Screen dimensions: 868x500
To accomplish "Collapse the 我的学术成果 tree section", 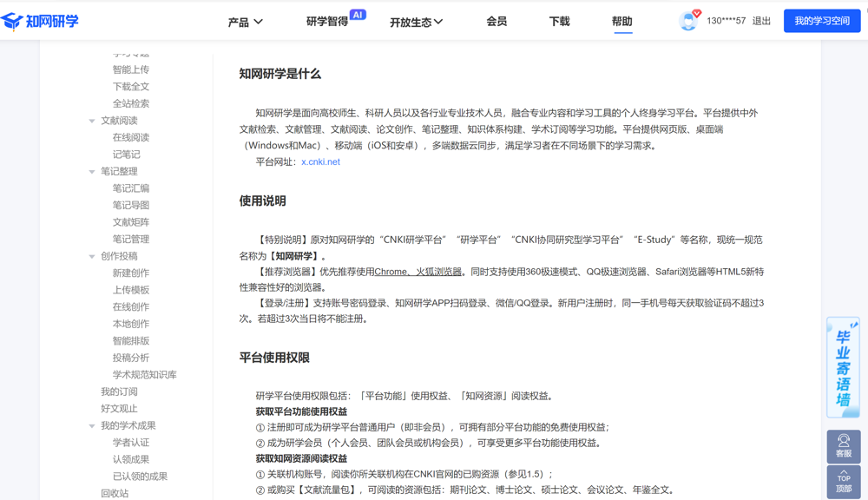I will (92, 426).
